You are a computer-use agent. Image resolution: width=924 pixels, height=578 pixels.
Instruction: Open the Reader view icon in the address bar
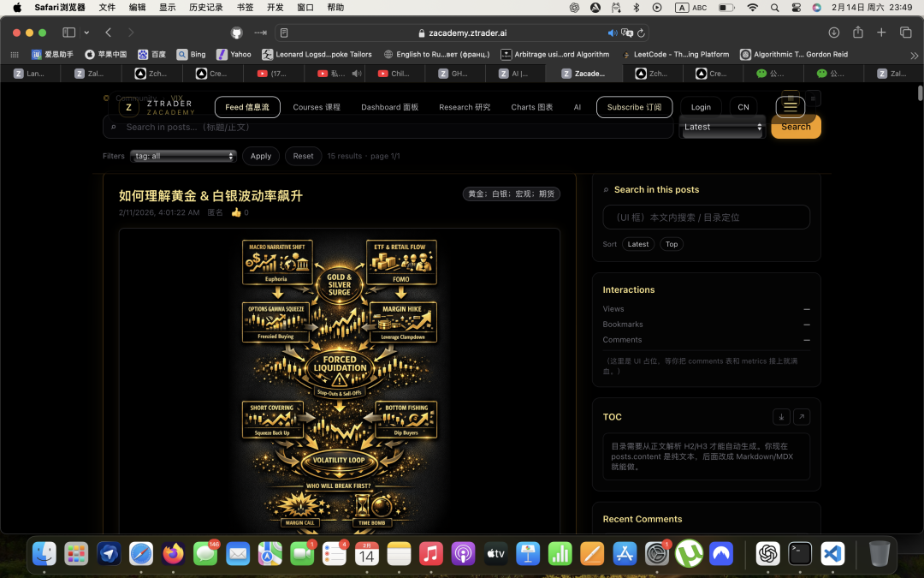(x=284, y=33)
